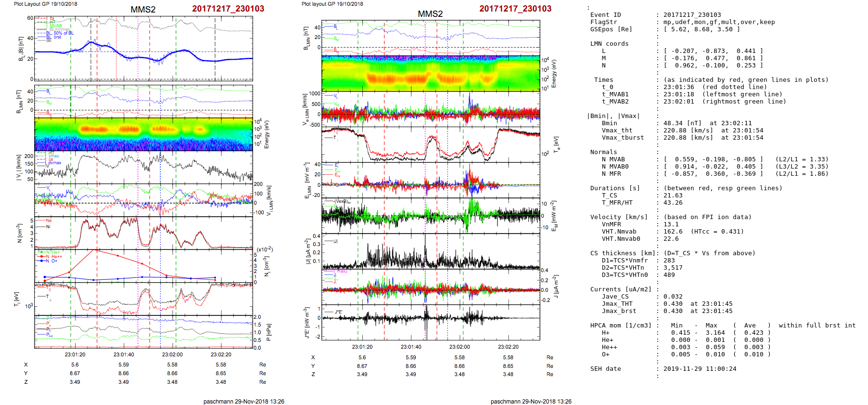The image size is (868, 405).
Task: Click the 23:01:40 time tick under the right plot
Action: (411, 347)
